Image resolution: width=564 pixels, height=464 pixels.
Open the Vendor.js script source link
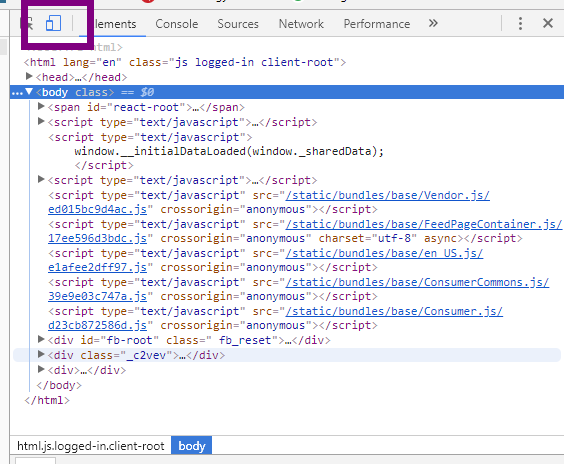coord(387,195)
